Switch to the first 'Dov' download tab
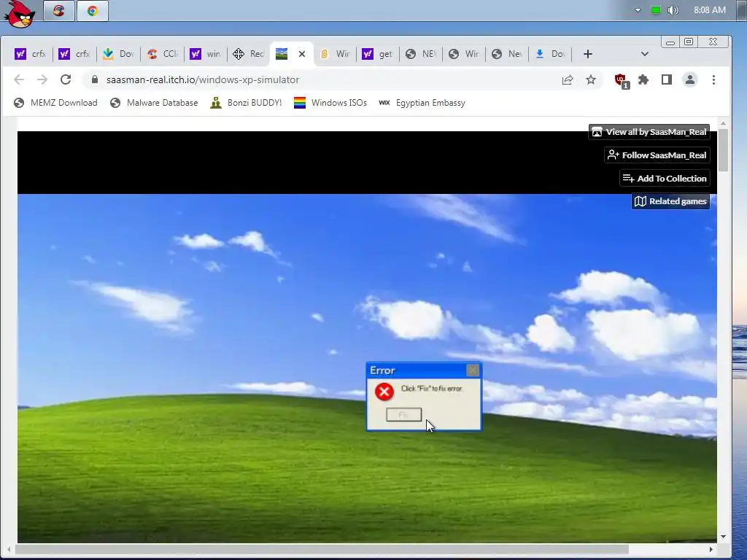747x560 pixels. point(118,54)
